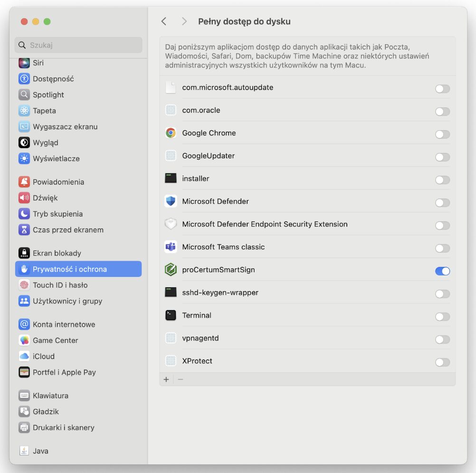Enable the installer access toggle
Screen dimensions: 476x473
(442, 180)
